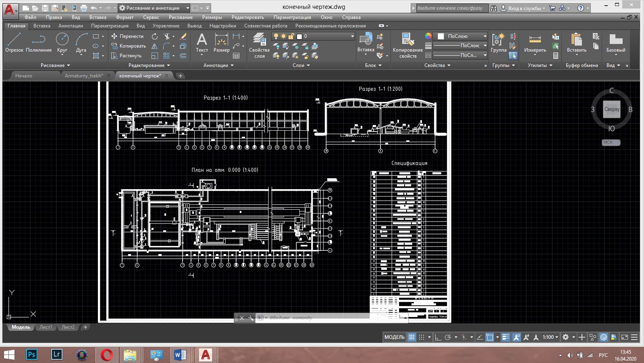The width and height of the screenshot is (644, 363).
Task: Click the Scale tool icon
Action: click(x=155, y=56)
